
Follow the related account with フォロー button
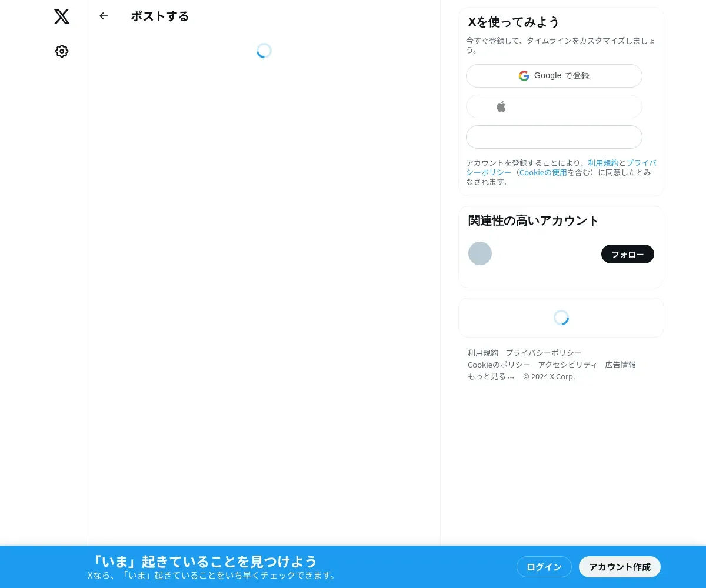(628, 254)
